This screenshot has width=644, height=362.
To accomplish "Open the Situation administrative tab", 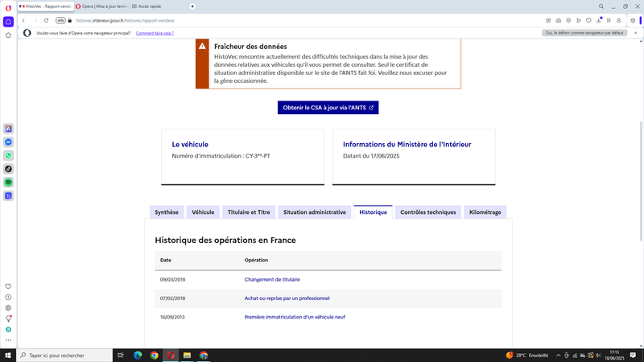I will 314,212.
